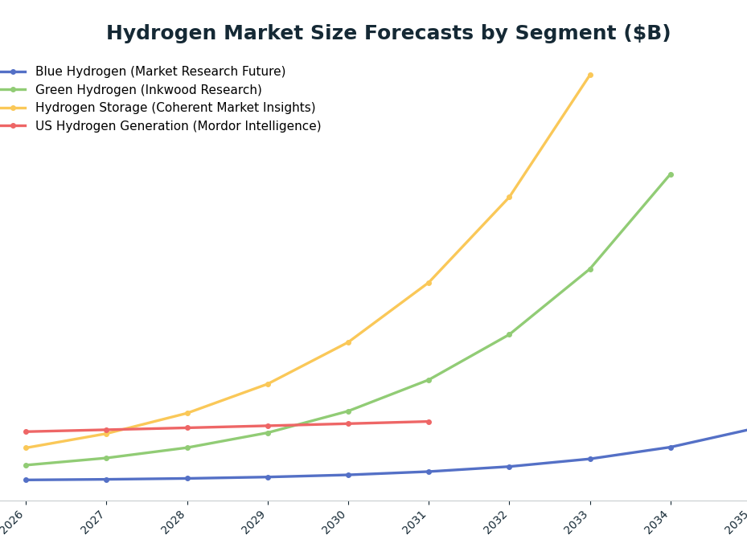The width and height of the screenshot is (747, 560).
Task: Click the red legend line marker
Action: click(13, 125)
